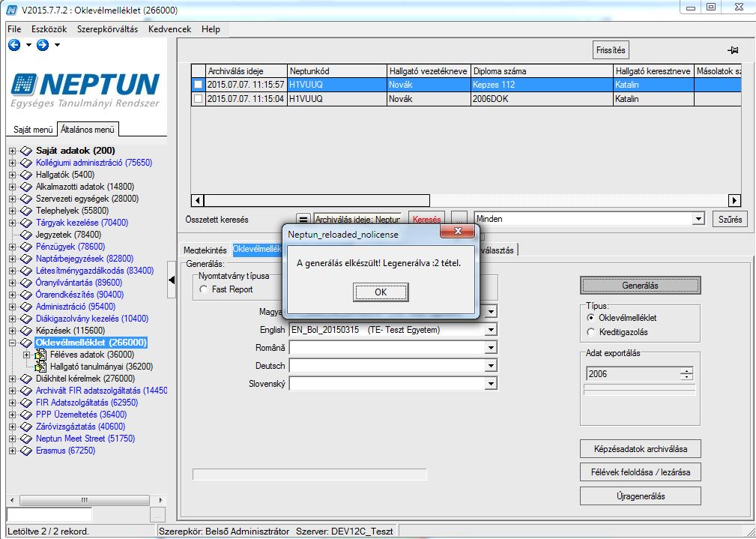Switch to the Saját menü tab
Image resolution: width=756 pixels, height=539 pixels.
pyautogui.click(x=33, y=130)
